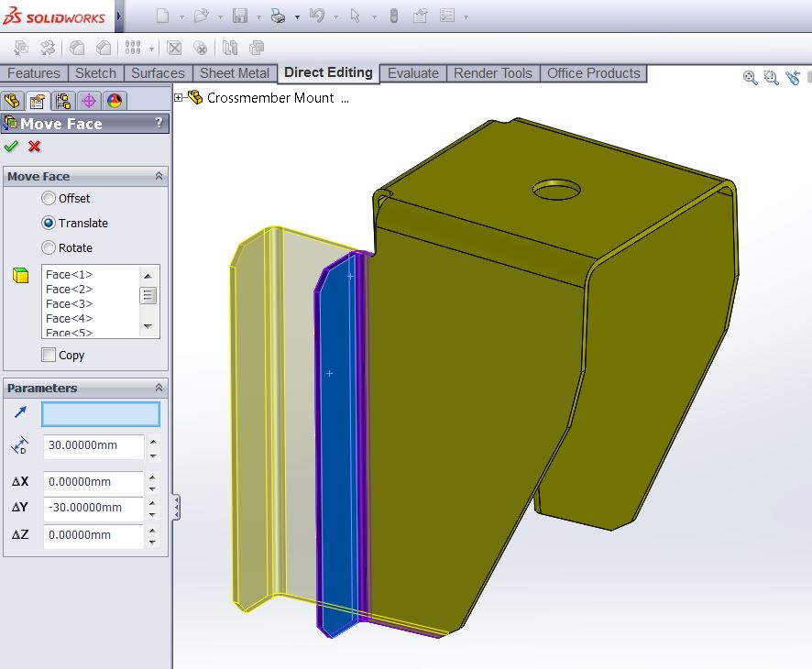The image size is (812, 669).
Task: Collapse the Move Face section chevron
Action: [x=159, y=176]
